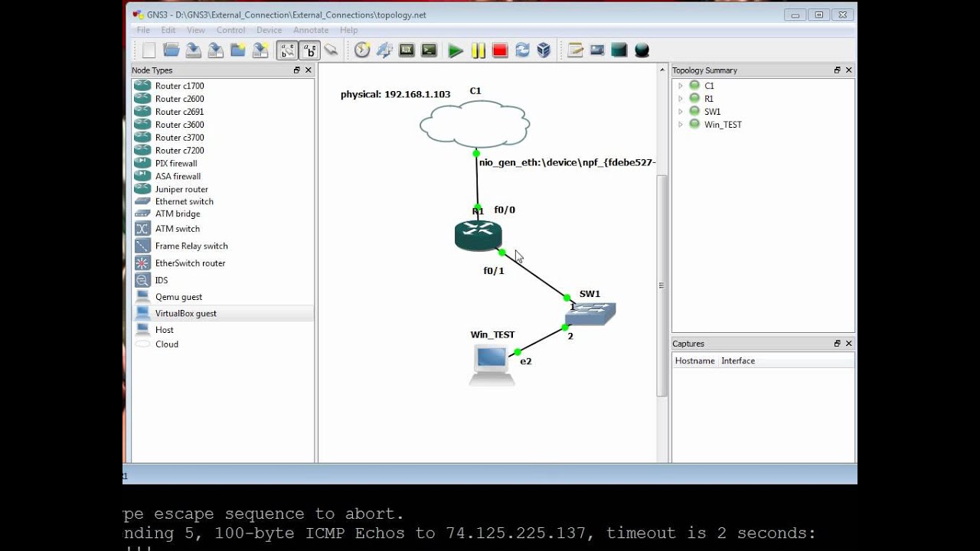Select Router c2691 node type
Viewport: 980px width, 551px height.
coord(223,112)
